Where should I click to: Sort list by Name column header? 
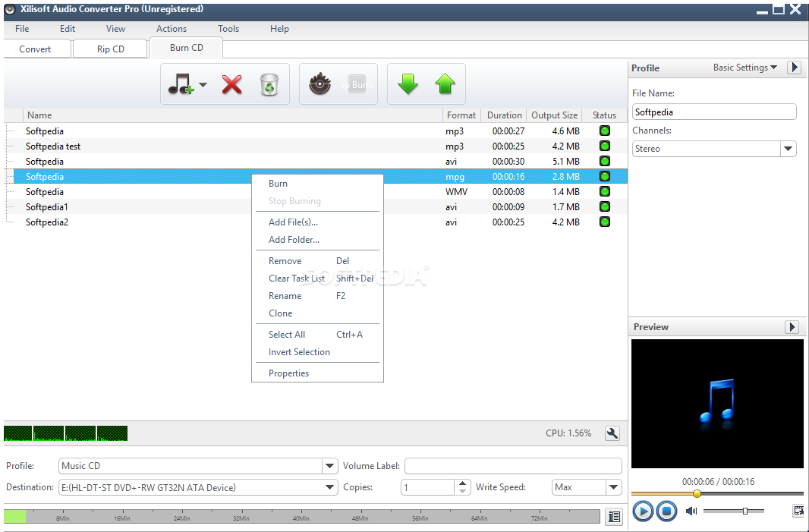click(232, 115)
